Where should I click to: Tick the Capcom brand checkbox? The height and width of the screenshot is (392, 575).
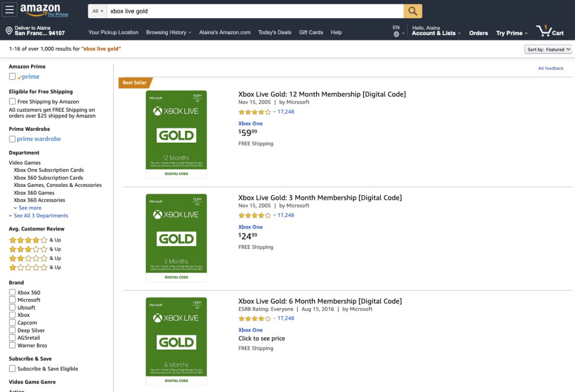click(x=12, y=323)
